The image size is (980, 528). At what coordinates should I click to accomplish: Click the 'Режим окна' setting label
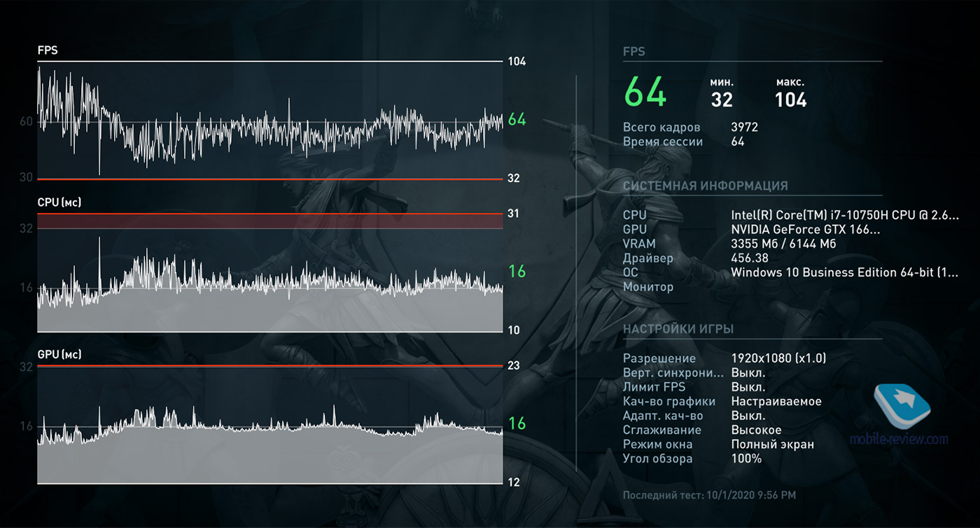(x=657, y=445)
